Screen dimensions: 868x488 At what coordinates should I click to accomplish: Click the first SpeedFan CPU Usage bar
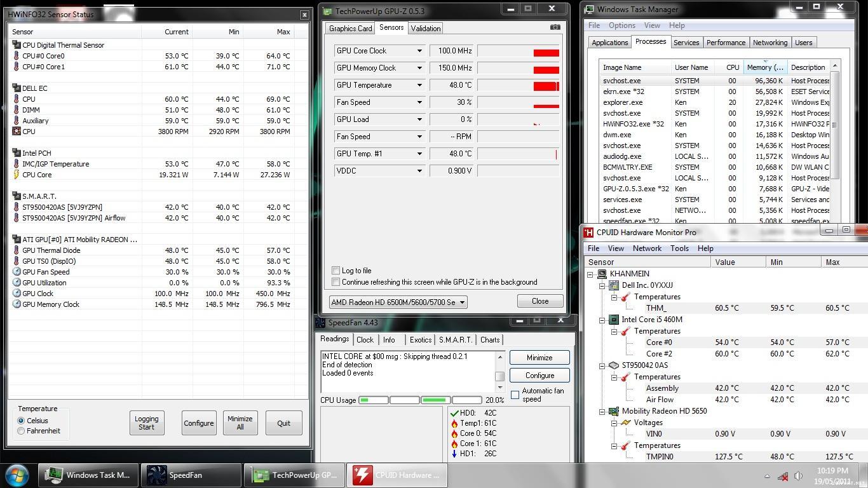pos(373,400)
